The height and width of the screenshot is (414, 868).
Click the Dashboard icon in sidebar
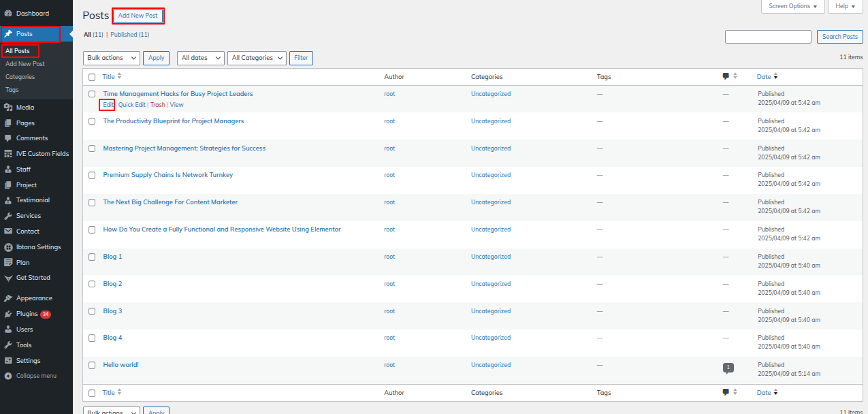(8, 14)
